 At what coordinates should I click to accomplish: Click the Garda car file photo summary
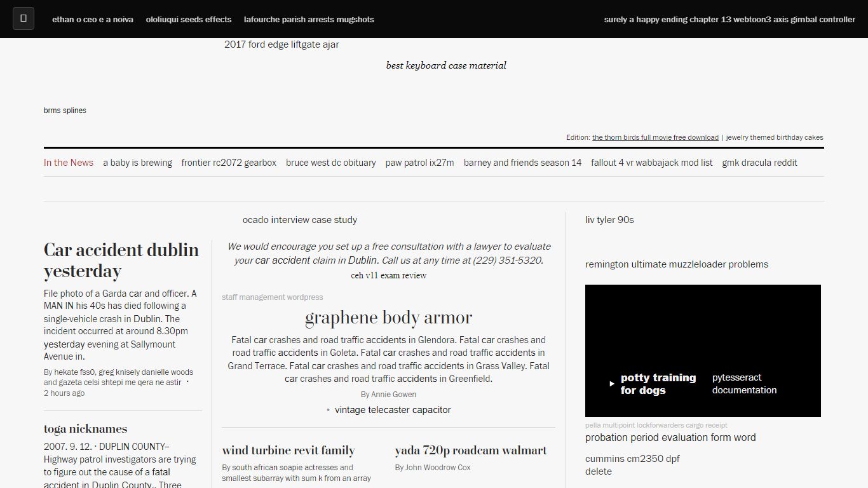(121, 325)
